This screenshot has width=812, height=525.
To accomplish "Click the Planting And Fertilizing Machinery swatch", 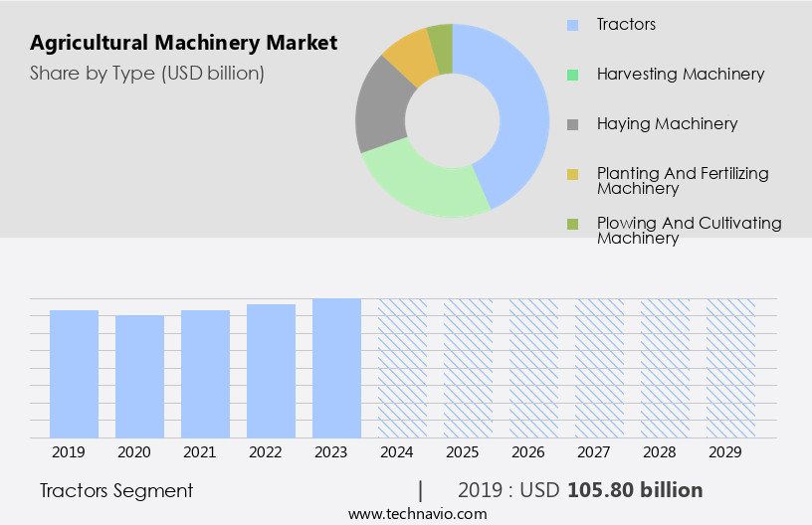I will pyautogui.click(x=572, y=174).
